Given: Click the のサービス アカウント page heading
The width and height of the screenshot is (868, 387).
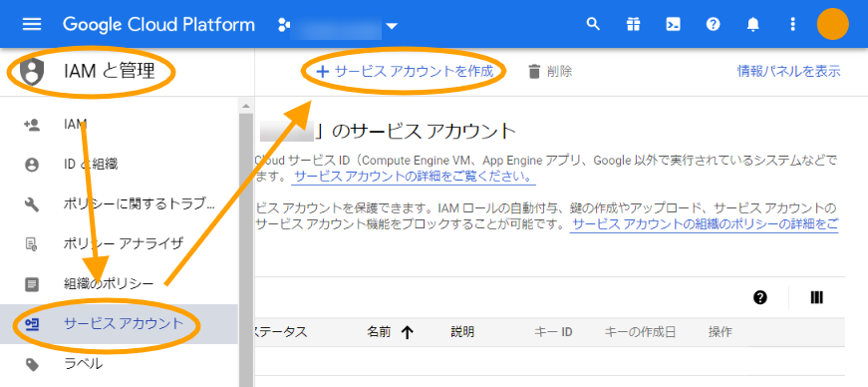Looking at the screenshot, I should pyautogui.click(x=417, y=132).
